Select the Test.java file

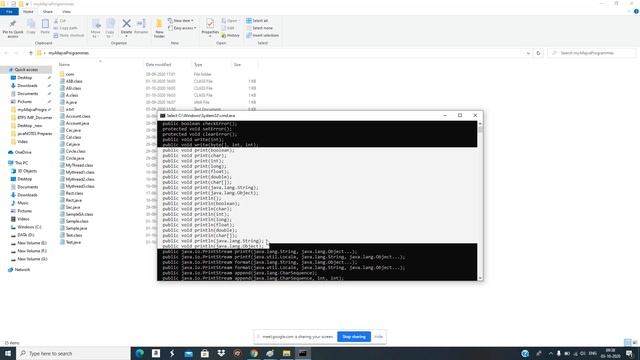pyautogui.click(x=73, y=242)
